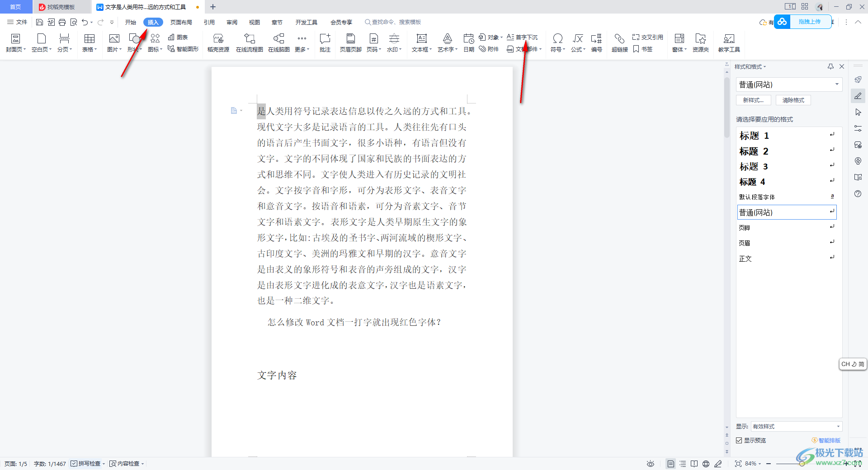Image resolution: width=868 pixels, height=470 pixels.
Task: Open online mind map (在线脑图)
Action: tap(279, 43)
